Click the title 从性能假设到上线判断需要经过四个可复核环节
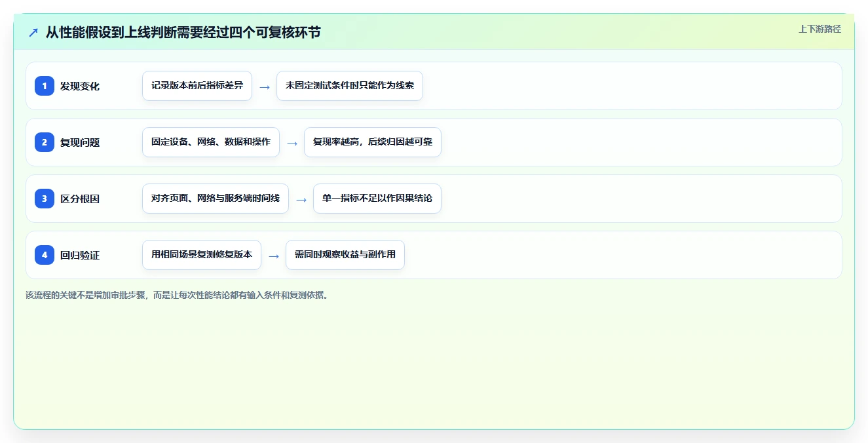Screen dimensions: 868x443 tap(183, 32)
